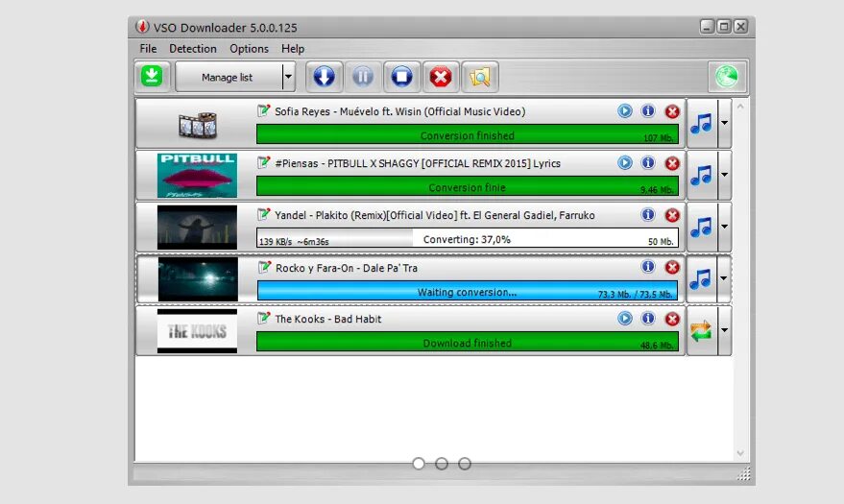
Task: Select the third slide indicator dot
Action: [465, 463]
